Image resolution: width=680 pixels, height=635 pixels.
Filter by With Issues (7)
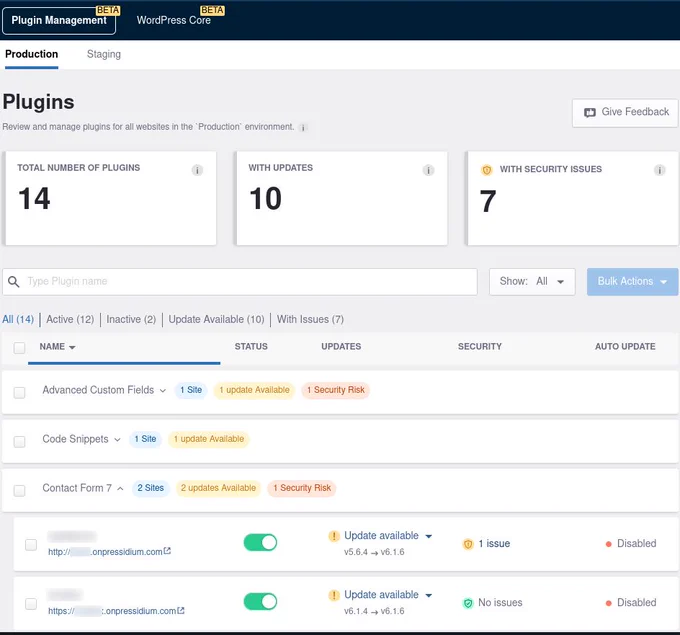310,320
